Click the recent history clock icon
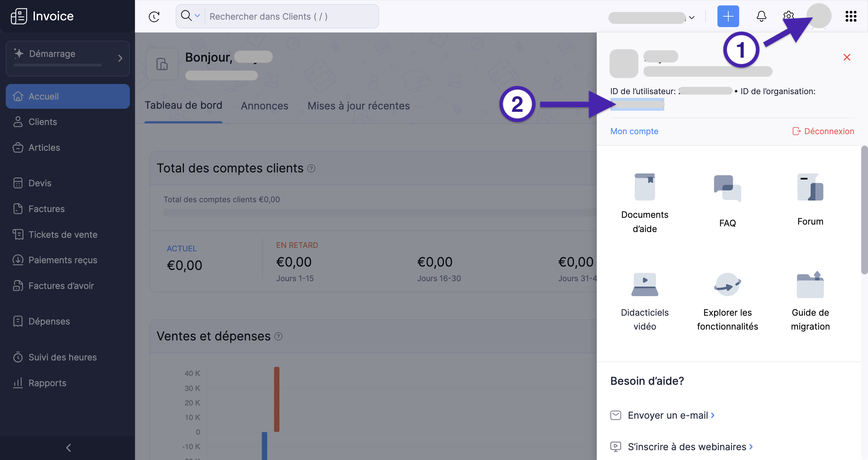The image size is (868, 460). click(154, 17)
